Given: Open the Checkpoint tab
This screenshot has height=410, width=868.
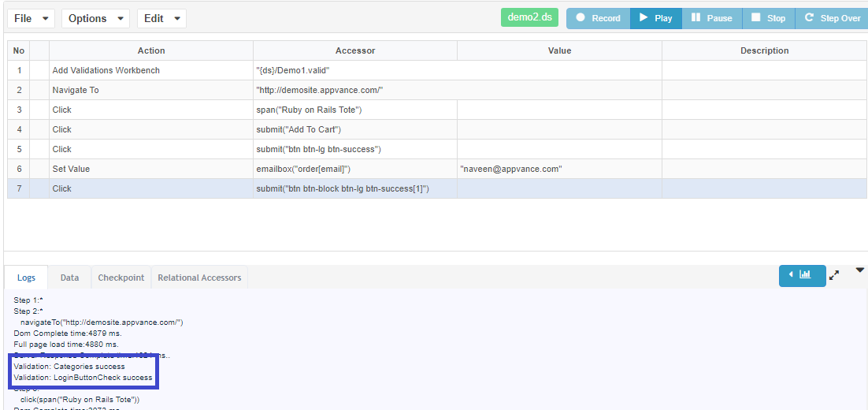Looking at the screenshot, I should pyautogui.click(x=121, y=278).
